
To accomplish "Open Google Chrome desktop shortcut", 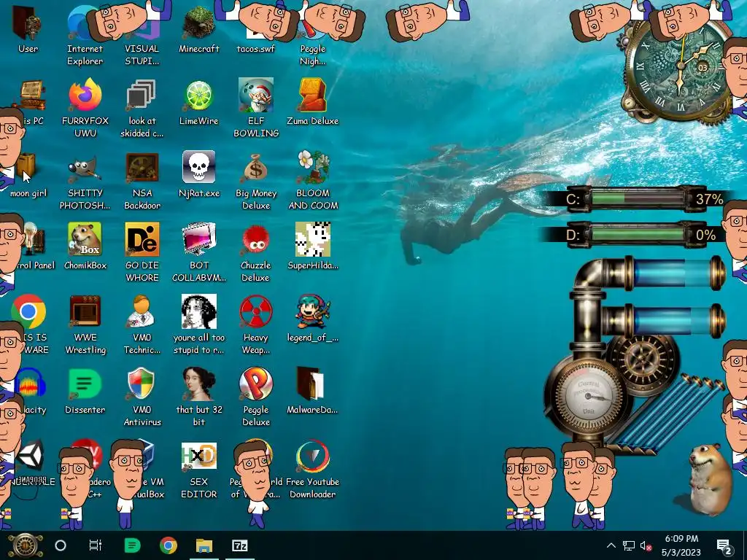I will click(x=28, y=311).
